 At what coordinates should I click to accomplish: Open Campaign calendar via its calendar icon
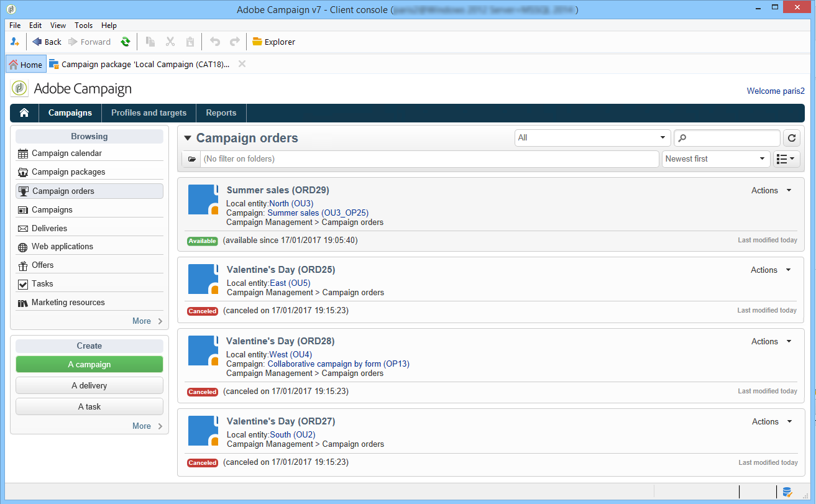tap(23, 153)
